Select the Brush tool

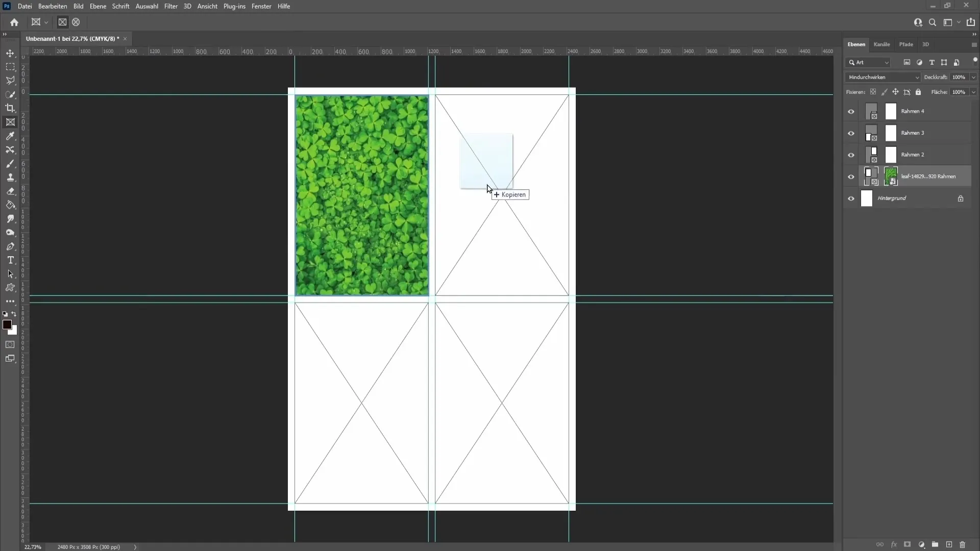click(x=10, y=164)
